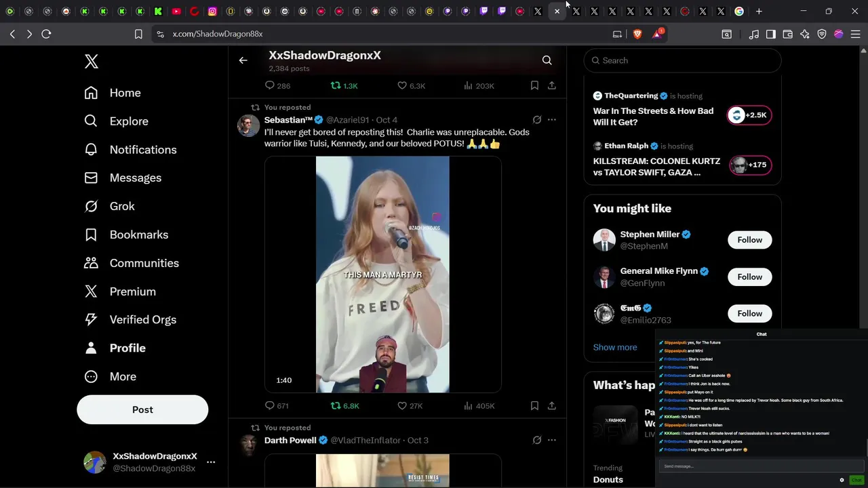Viewport: 868px width, 488px height.
Task: Open Grok from the sidebar
Action: click(x=109, y=206)
